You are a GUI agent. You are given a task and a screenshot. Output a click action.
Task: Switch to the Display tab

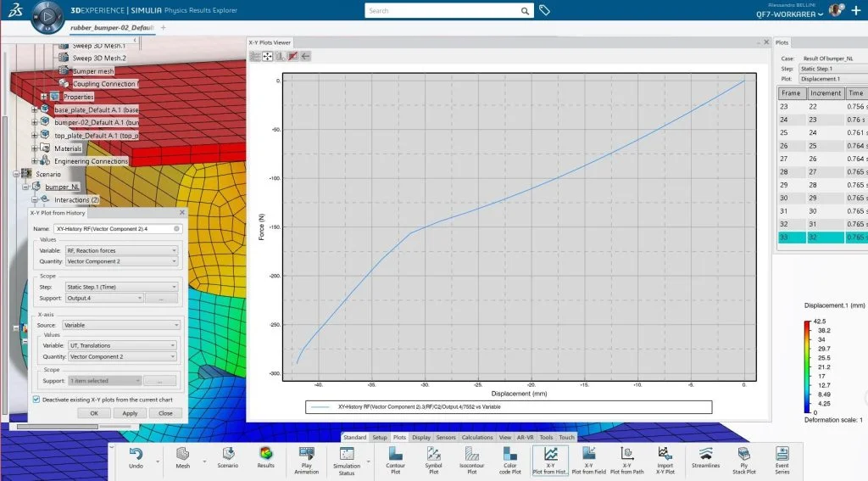click(421, 438)
